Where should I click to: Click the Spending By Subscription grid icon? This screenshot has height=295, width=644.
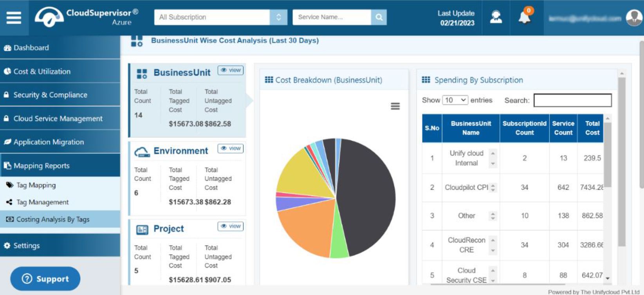(x=426, y=80)
